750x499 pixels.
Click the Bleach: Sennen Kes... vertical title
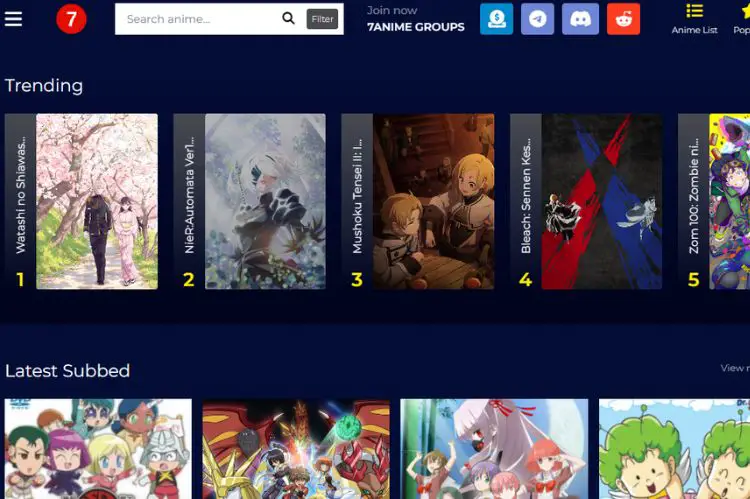pyautogui.click(x=526, y=196)
